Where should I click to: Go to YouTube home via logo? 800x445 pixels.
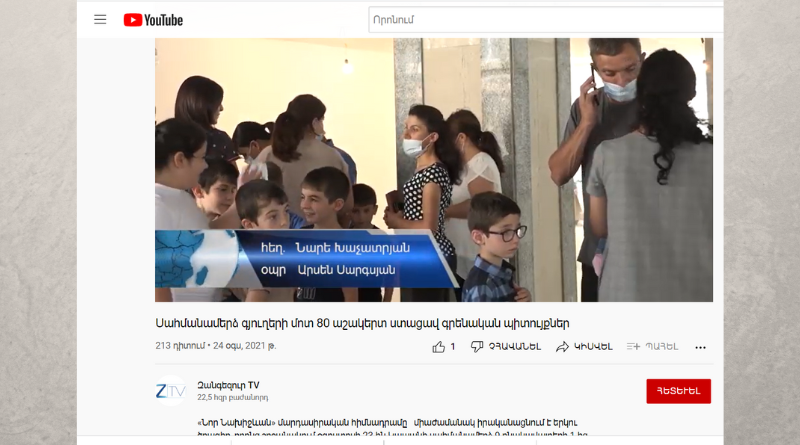coord(153,20)
